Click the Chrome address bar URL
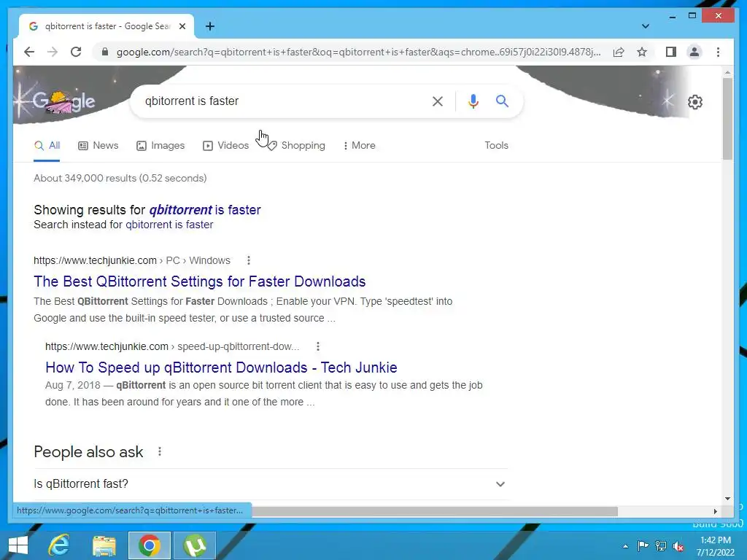Viewport: 747px width, 560px height. click(x=358, y=52)
